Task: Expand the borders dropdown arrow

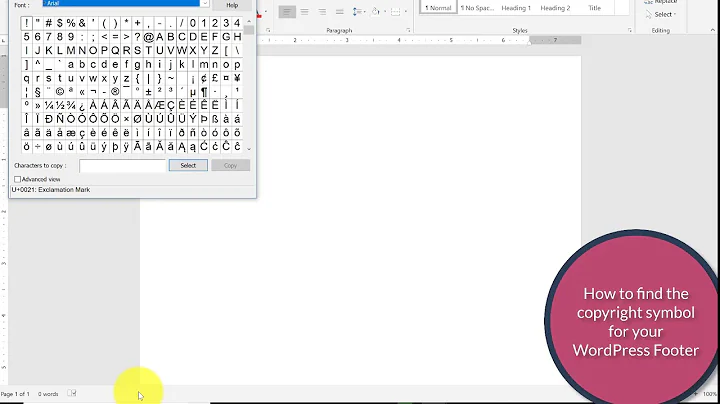Action: 405,12
